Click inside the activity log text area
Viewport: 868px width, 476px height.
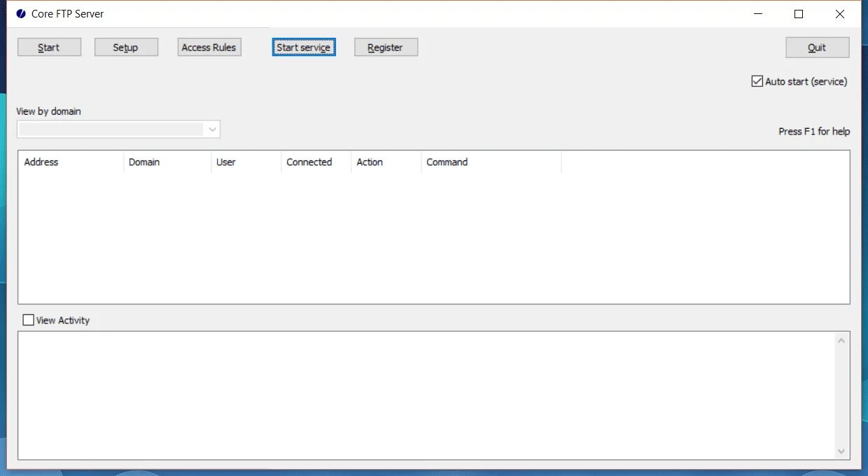click(426, 395)
